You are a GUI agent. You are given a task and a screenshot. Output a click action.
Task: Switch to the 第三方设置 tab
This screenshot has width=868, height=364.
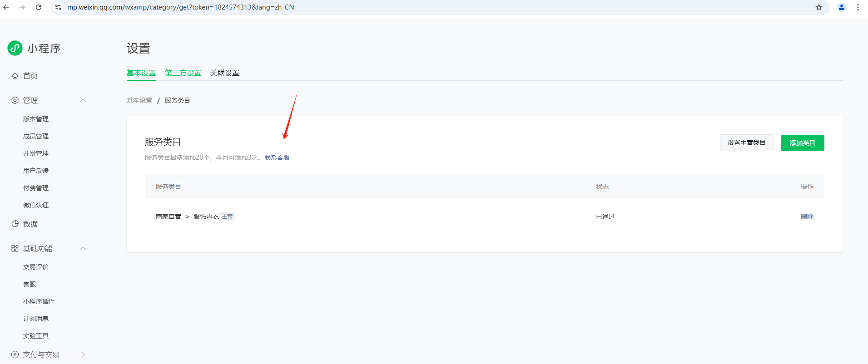(x=183, y=73)
